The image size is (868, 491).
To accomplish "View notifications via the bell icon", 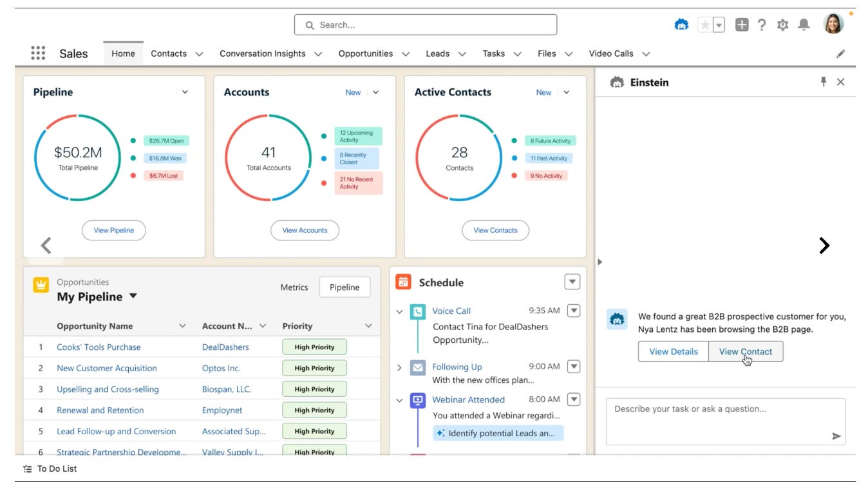I will [804, 24].
